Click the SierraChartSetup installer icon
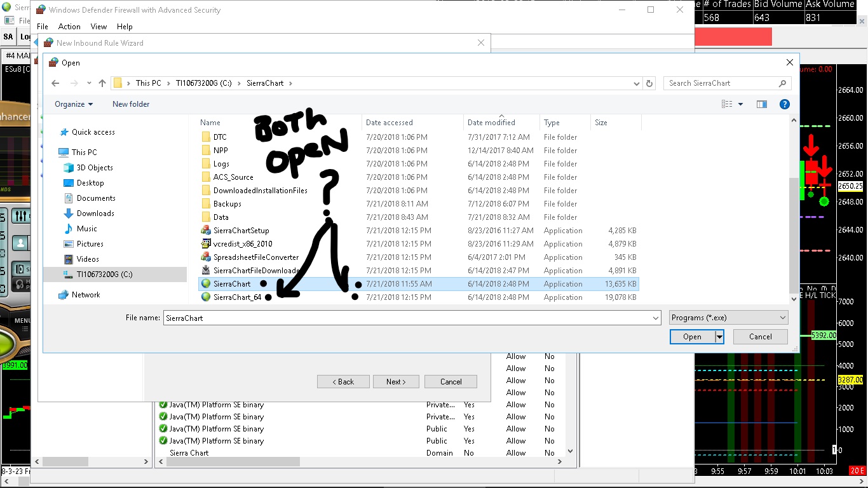Viewport: 868px width, 488px height. pyautogui.click(x=206, y=231)
